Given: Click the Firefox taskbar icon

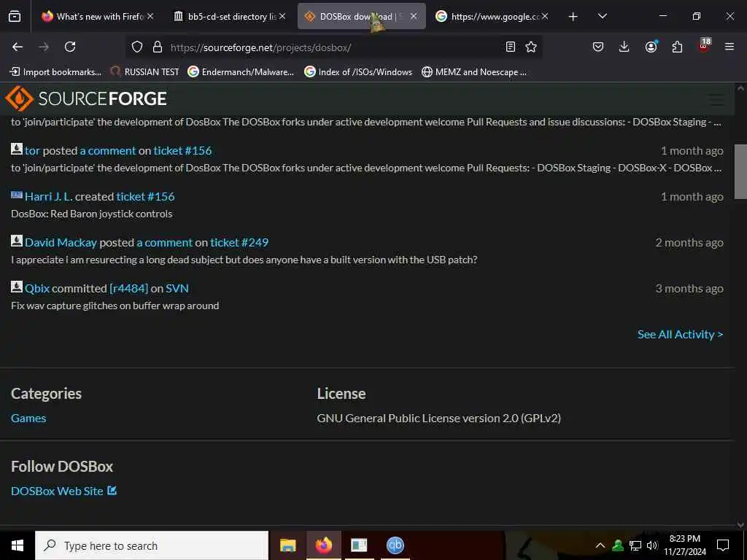Looking at the screenshot, I should point(323,545).
